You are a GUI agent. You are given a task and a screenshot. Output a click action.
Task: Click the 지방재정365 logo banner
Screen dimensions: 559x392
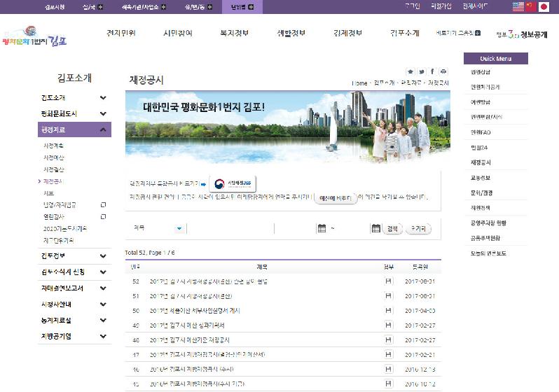pyautogui.click(x=235, y=184)
